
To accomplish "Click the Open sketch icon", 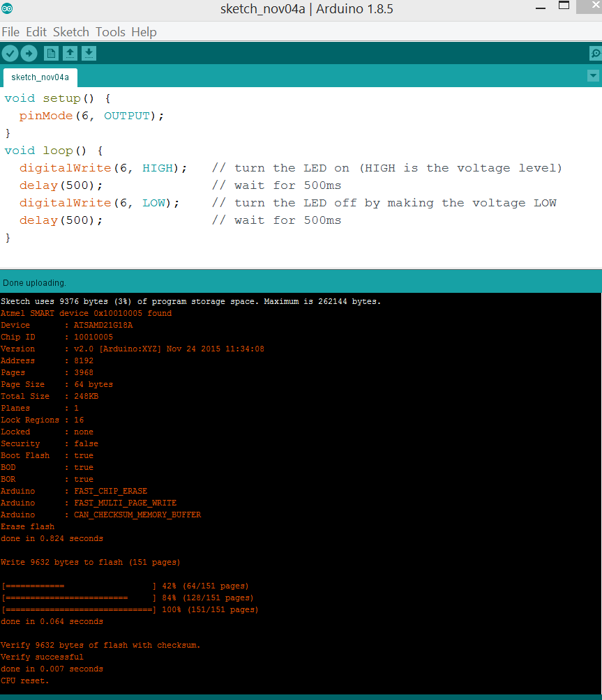I will tap(70, 53).
